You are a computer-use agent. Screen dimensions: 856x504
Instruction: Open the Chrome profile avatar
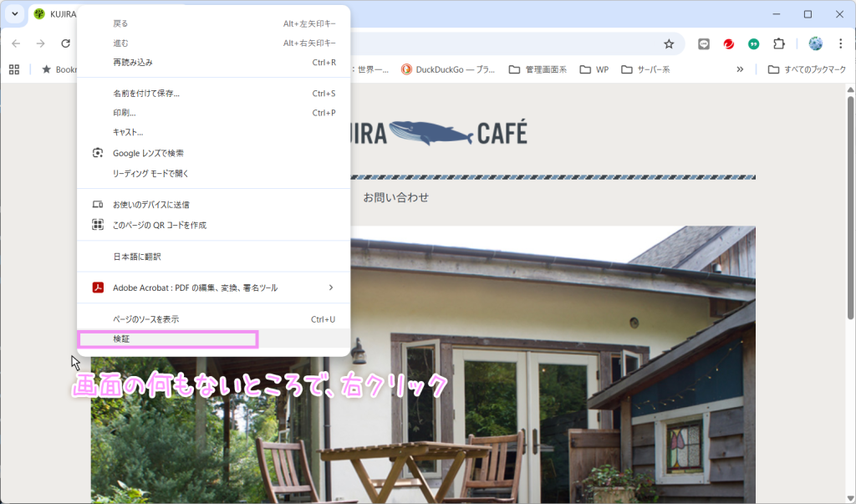816,43
